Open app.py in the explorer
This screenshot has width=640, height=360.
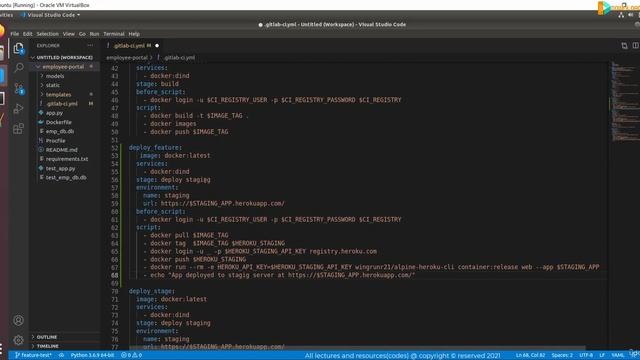tap(54, 113)
